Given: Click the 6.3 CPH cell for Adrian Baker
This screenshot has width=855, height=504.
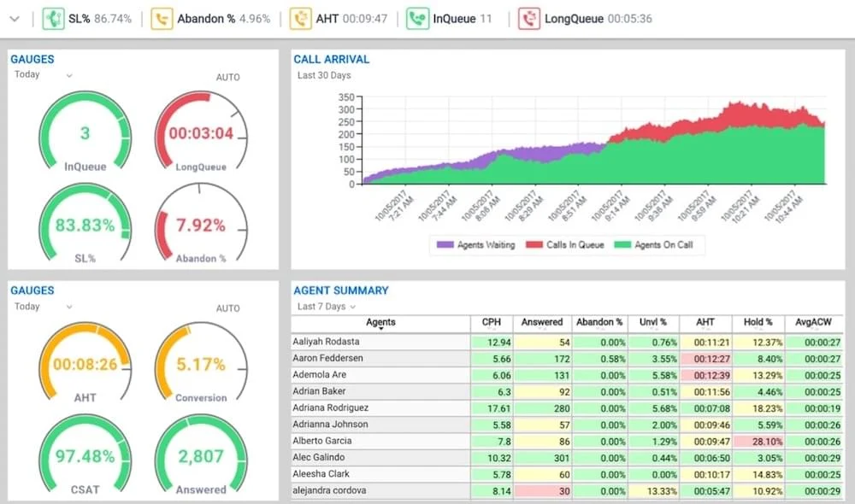Looking at the screenshot, I should coord(492,392).
